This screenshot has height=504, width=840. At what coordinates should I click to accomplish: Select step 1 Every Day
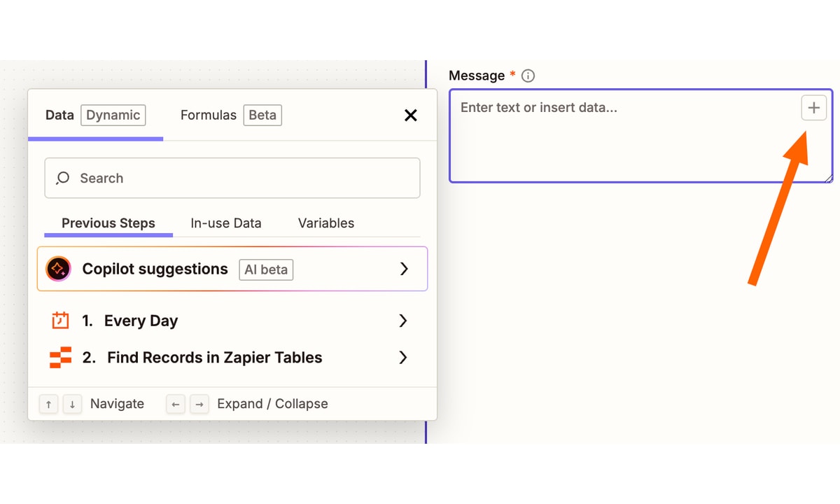coord(232,321)
